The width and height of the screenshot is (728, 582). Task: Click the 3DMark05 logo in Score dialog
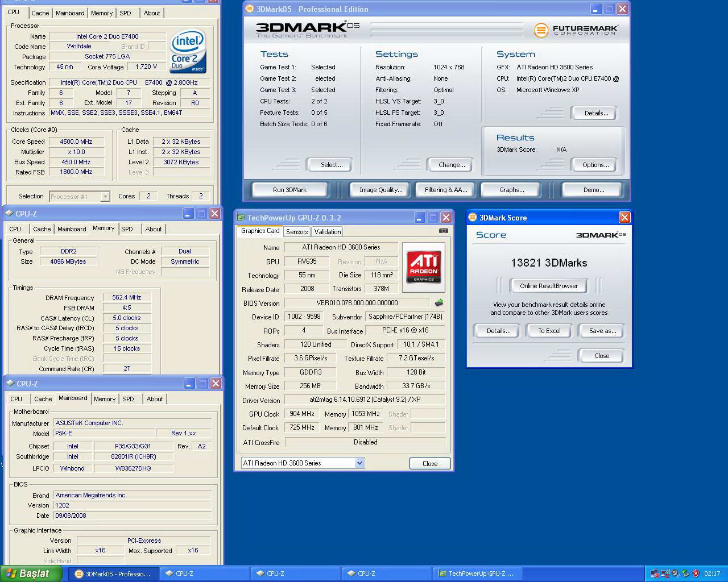601,235
